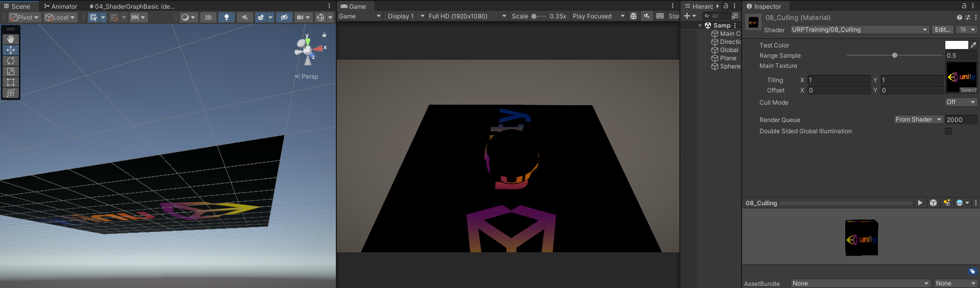
Task: Toggle grid snapping in Scene toolbar
Action: pos(114,17)
